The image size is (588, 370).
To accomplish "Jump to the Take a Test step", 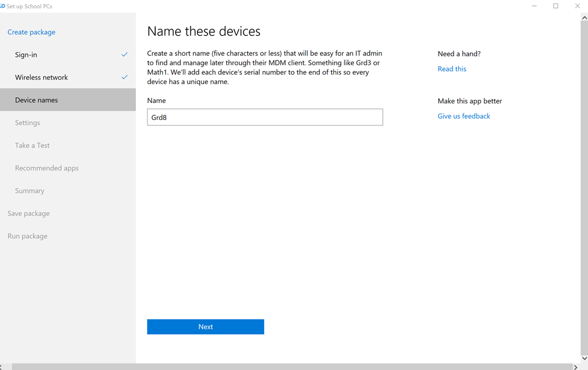I will [x=32, y=145].
